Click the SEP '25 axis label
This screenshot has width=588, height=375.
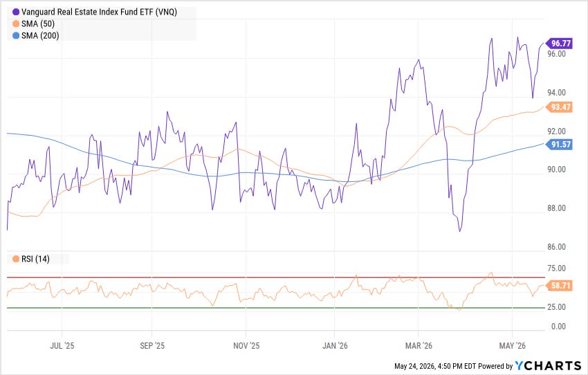click(x=152, y=346)
